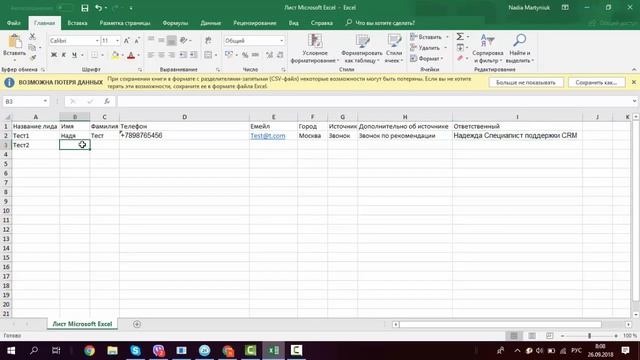Toggle middle vertical alignment
Viewport: 640px width, 360px height.
coord(162,40)
